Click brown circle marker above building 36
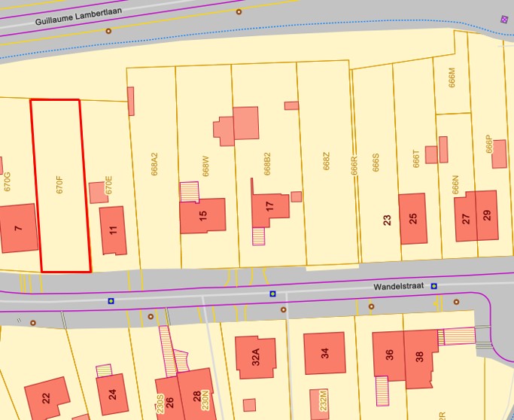Image resolution: width=514 pixels, height=420 pixels. (x=371, y=306)
